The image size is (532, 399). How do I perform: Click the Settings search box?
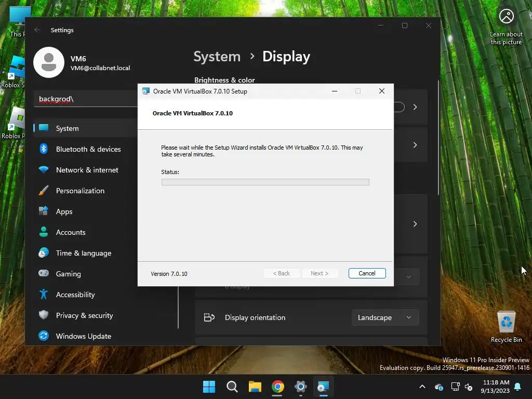pos(86,99)
